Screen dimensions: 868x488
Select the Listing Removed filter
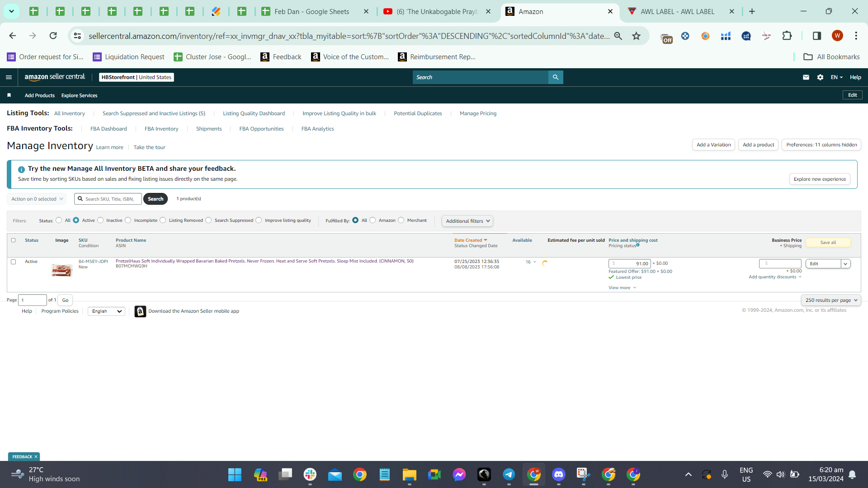163,221
